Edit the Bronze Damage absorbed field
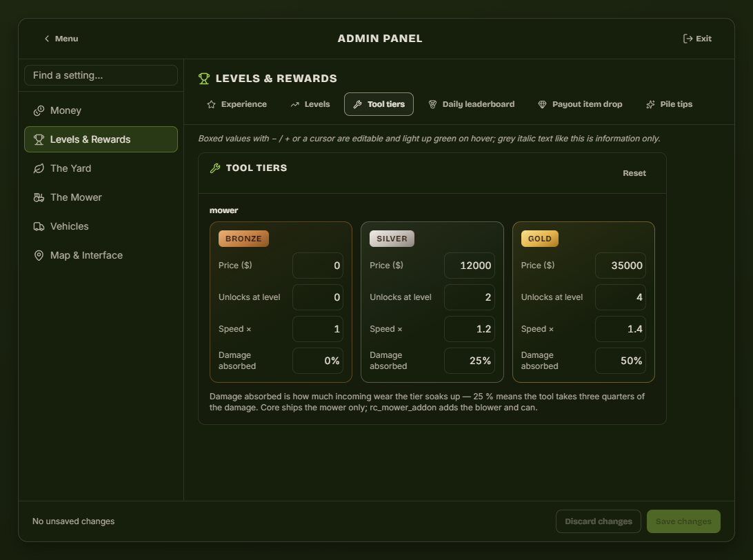753x560 pixels. 318,361
